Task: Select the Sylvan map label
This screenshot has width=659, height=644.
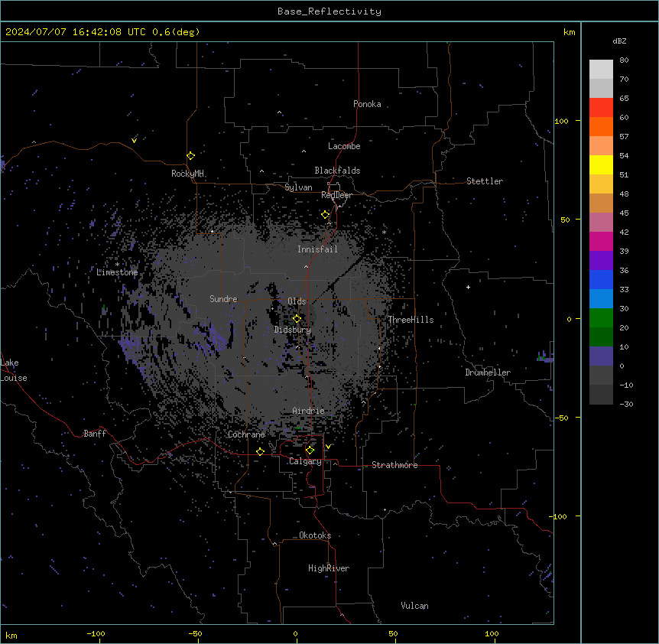Action: 298,187
